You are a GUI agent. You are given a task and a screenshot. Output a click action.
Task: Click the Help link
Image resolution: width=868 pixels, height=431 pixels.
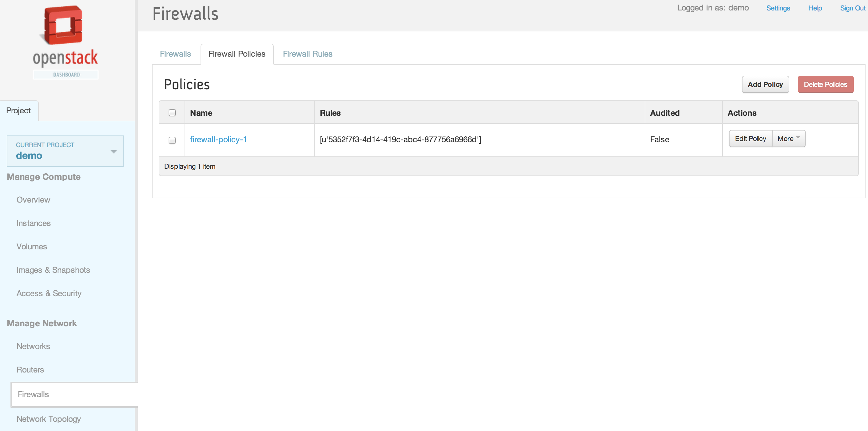tap(815, 8)
